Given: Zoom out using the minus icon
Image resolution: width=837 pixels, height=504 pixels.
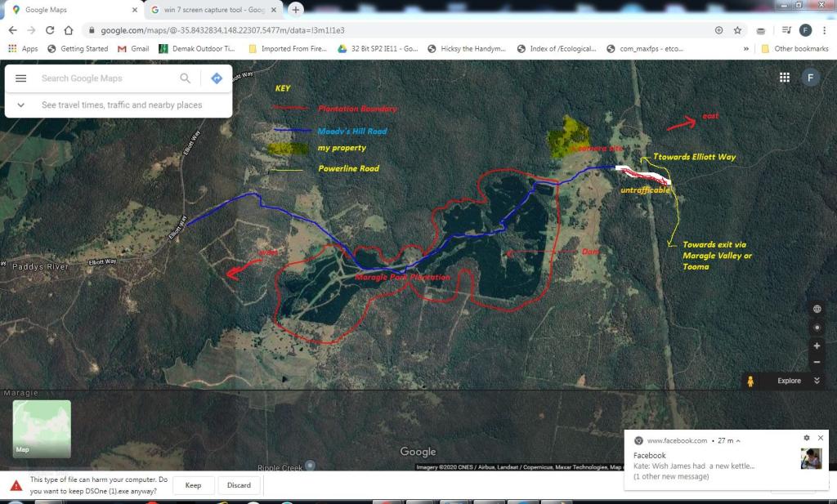Looking at the screenshot, I should (x=817, y=363).
